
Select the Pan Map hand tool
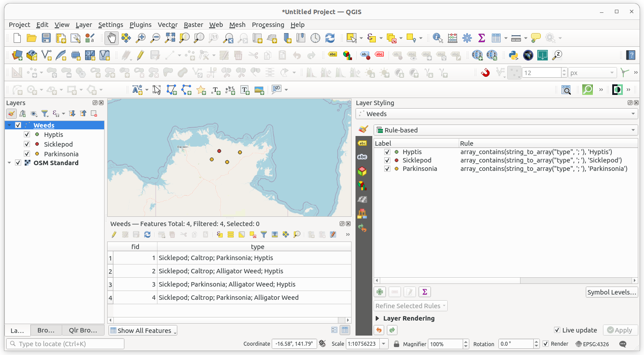click(x=112, y=38)
